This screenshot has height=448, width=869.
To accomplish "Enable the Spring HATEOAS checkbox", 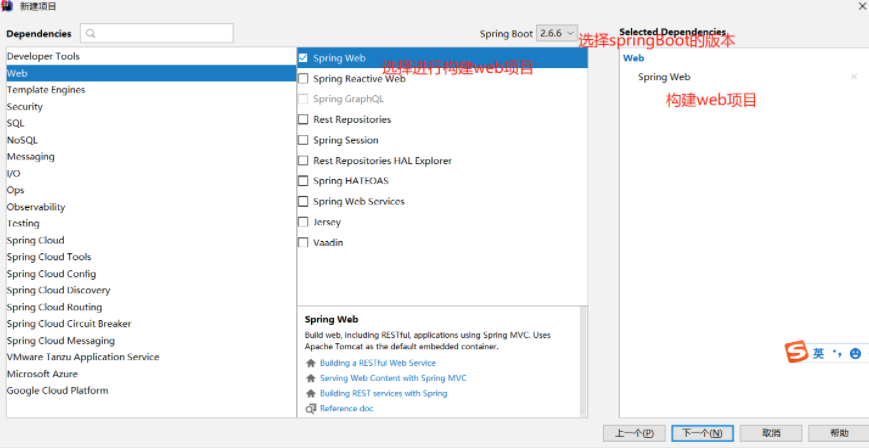I will coord(303,181).
